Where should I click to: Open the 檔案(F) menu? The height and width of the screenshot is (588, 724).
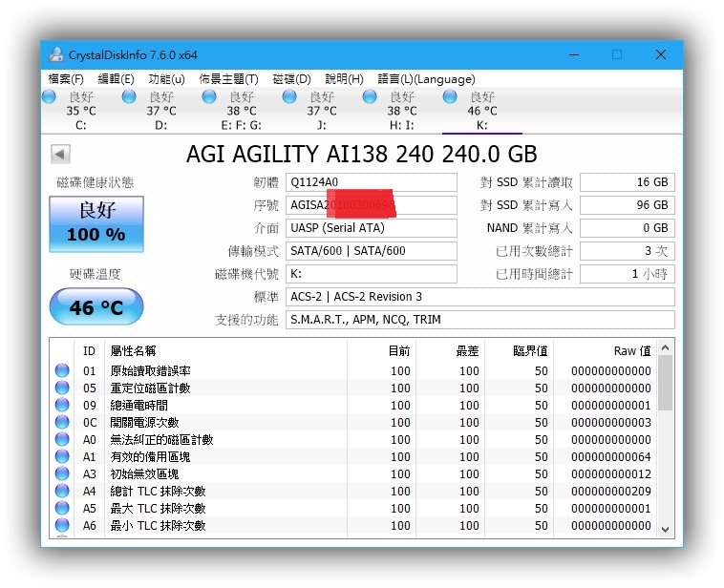pyautogui.click(x=66, y=79)
